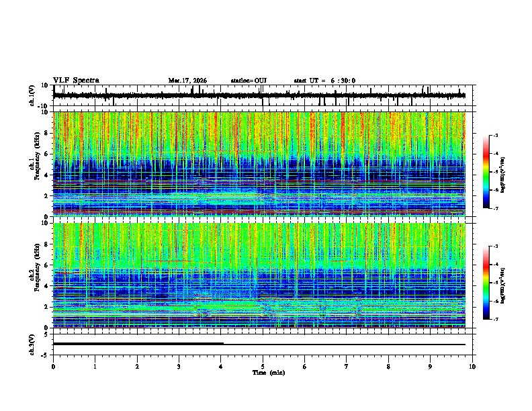Click the ch.2 "Frequency (kHz)" axis label
The width and height of the screenshot is (532, 411).
[37, 267]
